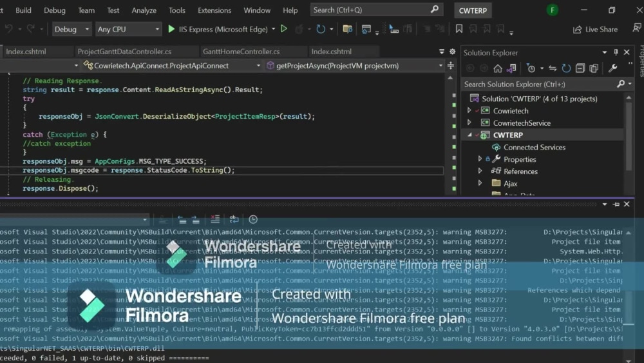This screenshot has height=363, width=644.
Task: Open the Analyze menu
Action: [x=144, y=10]
